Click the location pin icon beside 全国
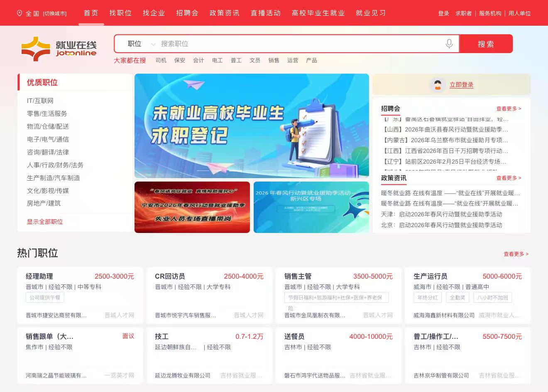The height and width of the screenshot is (392, 548). tap(19, 13)
